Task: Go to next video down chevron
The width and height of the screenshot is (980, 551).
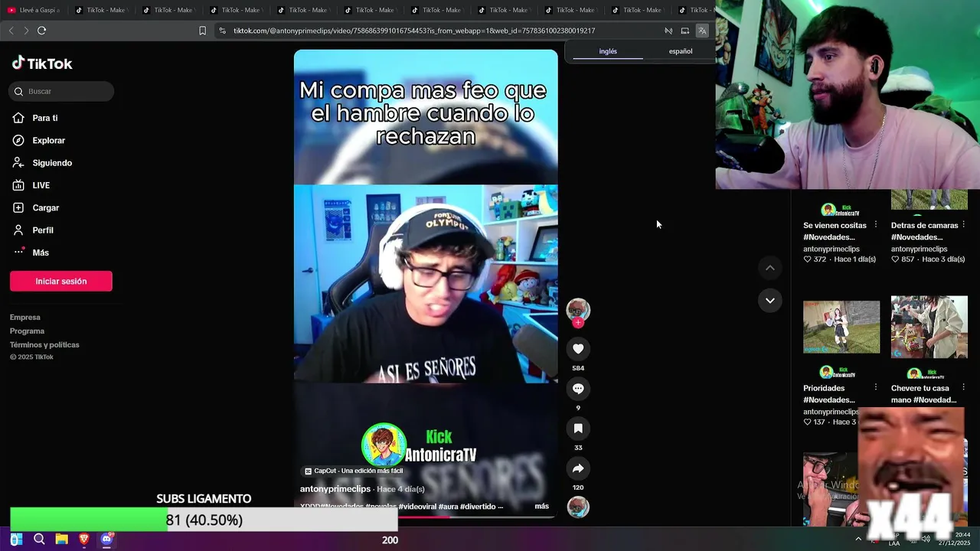Action: tap(770, 300)
